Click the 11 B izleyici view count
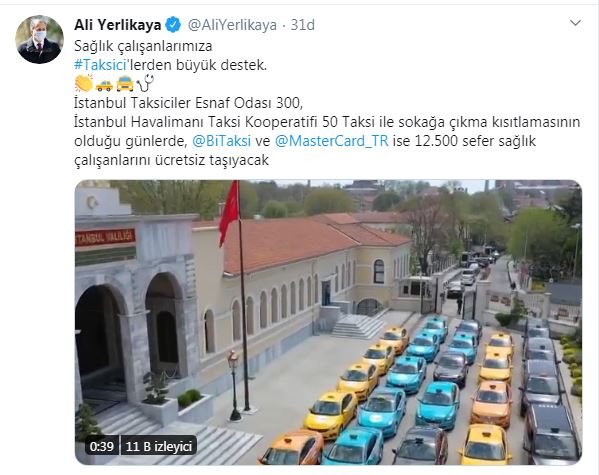This screenshot has width=599, height=475. (x=159, y=446)
